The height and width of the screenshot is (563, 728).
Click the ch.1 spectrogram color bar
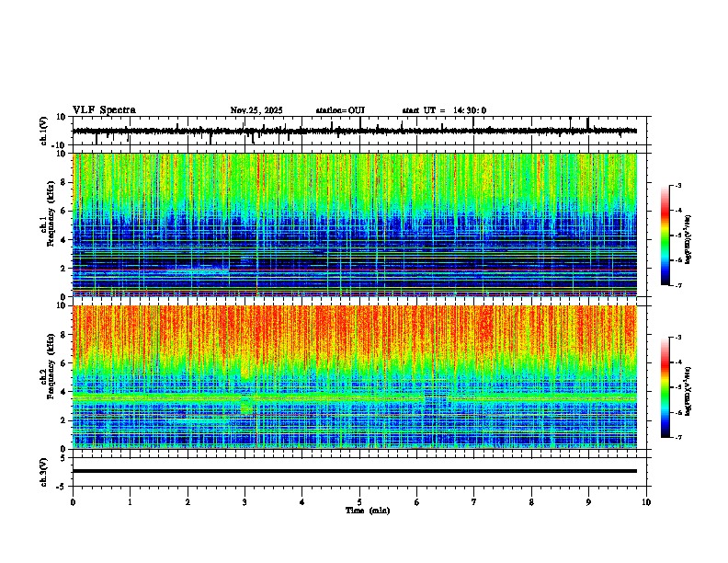click(665, 236)
